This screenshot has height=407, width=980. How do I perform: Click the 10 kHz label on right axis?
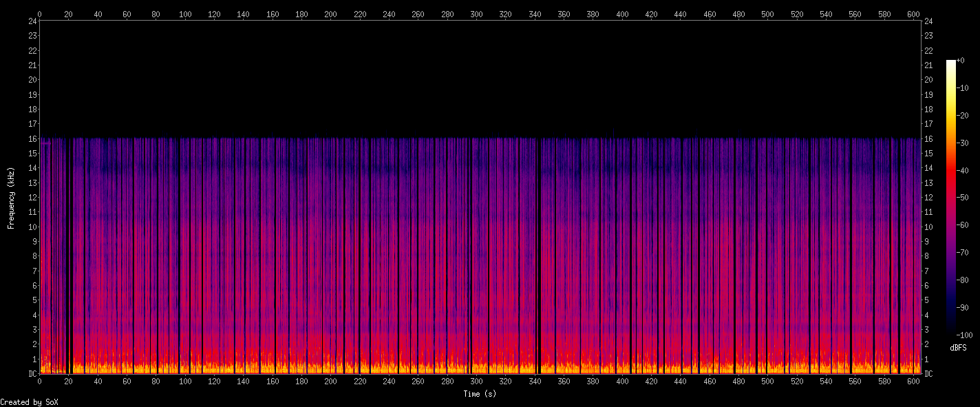[x=928, y=227]
